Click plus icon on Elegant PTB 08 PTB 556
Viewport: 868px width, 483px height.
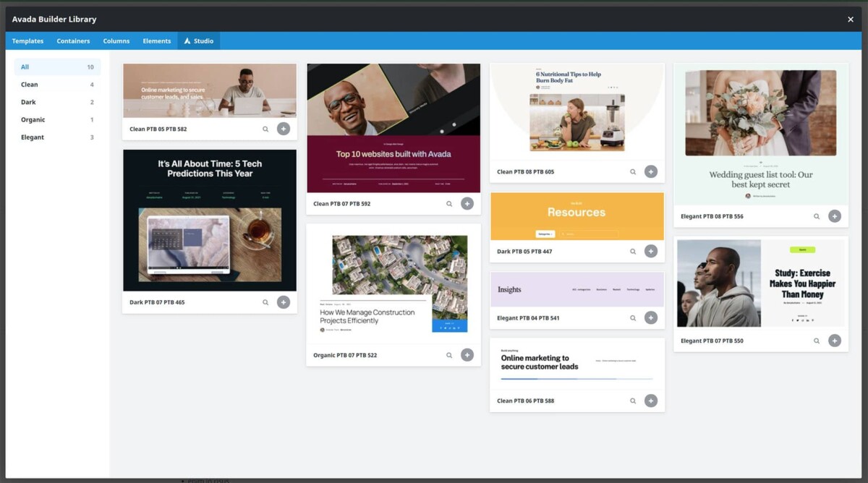coord(834,215)
